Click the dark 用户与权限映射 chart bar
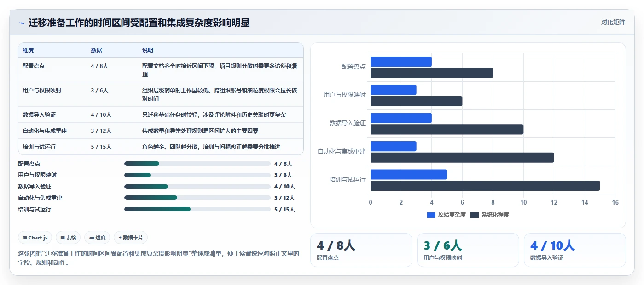 [416, 101]
